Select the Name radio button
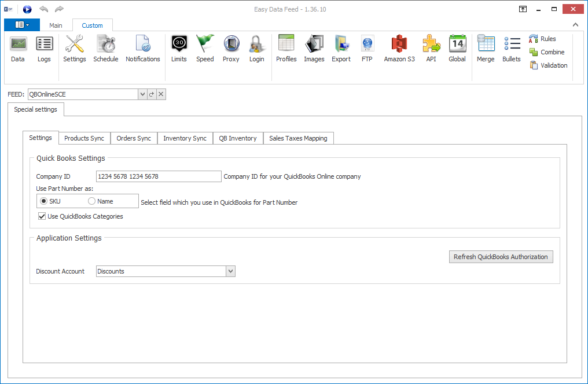This screenshot has width=588, height=384. click(91, 201)
